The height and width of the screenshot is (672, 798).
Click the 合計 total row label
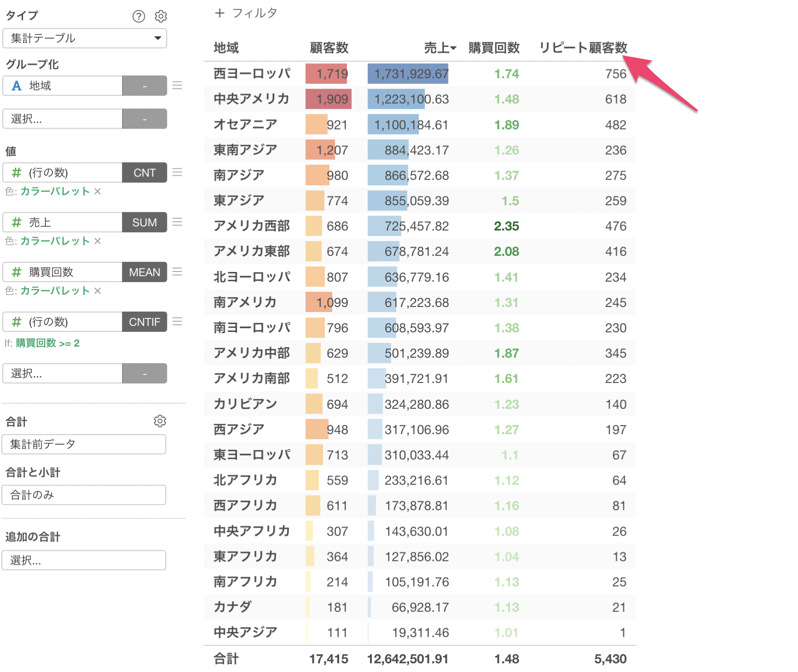coord(226,659)
